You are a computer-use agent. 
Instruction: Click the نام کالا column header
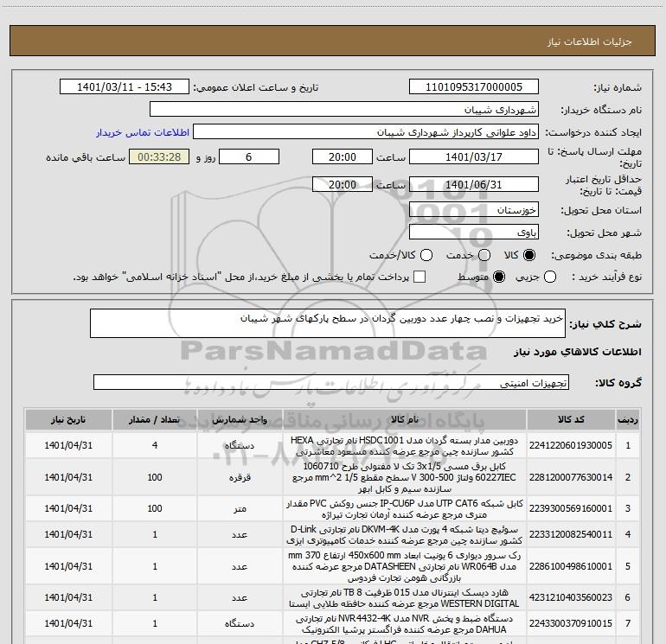point(405,420)
